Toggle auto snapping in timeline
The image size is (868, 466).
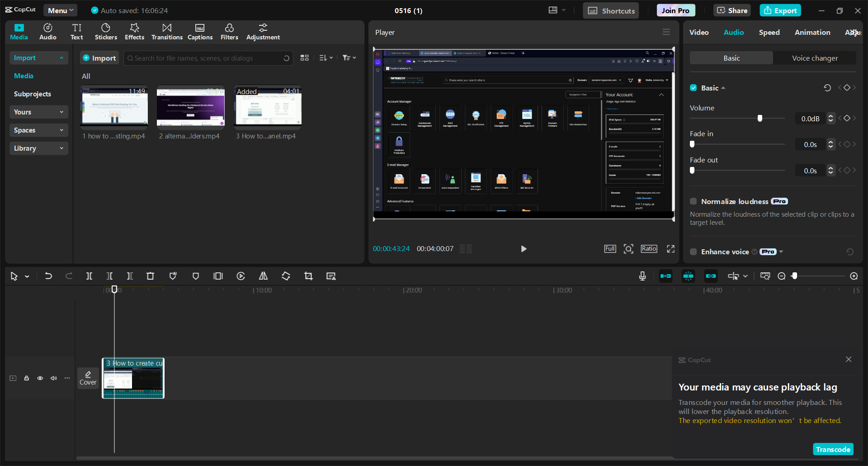pyautogui.click(x=689, y=276)
